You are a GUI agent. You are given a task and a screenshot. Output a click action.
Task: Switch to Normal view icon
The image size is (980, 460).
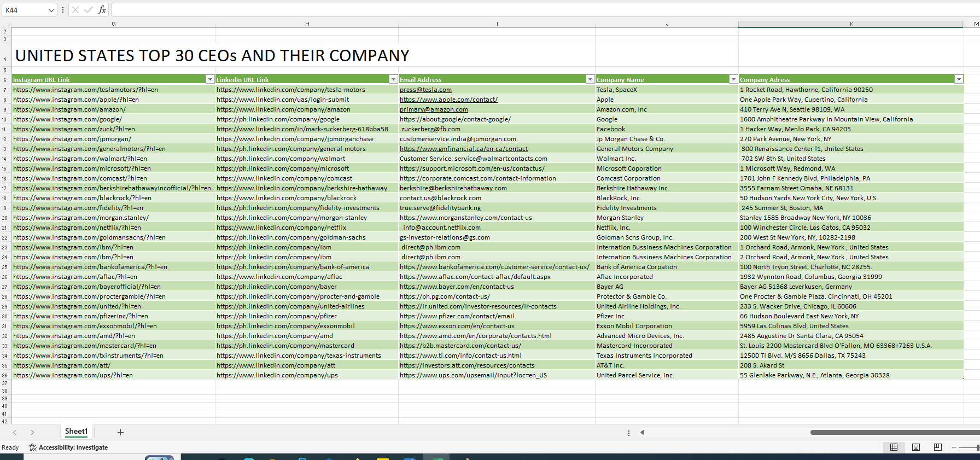[894, 447]
